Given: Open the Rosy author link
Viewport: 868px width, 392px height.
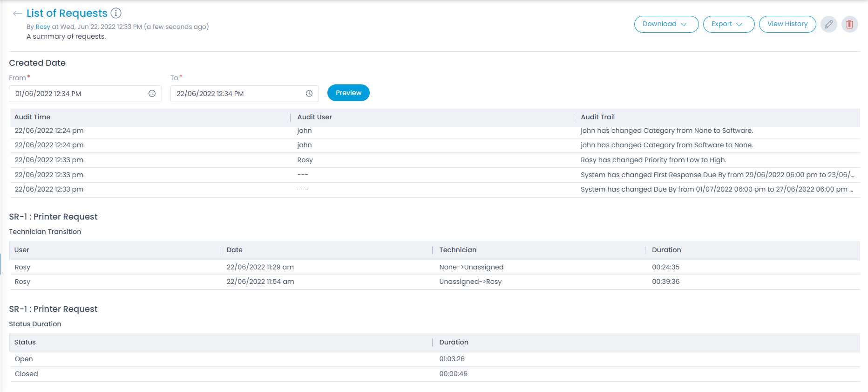Looking at the screenshot, I should coord(43,27).
